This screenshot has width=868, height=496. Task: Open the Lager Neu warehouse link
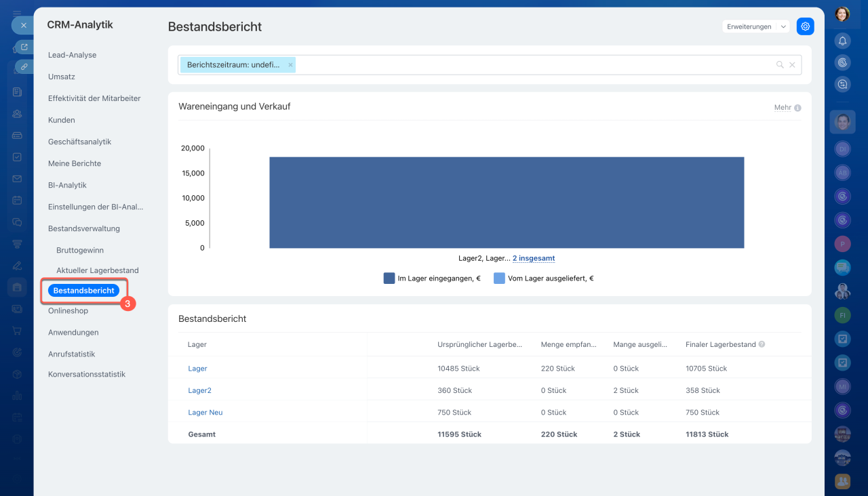click(205, 412)
